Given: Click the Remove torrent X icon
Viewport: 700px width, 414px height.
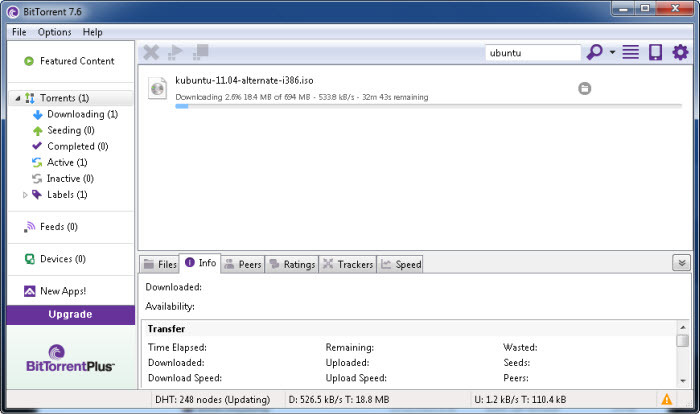Looking at the screenshot, I should coord(151,52).
